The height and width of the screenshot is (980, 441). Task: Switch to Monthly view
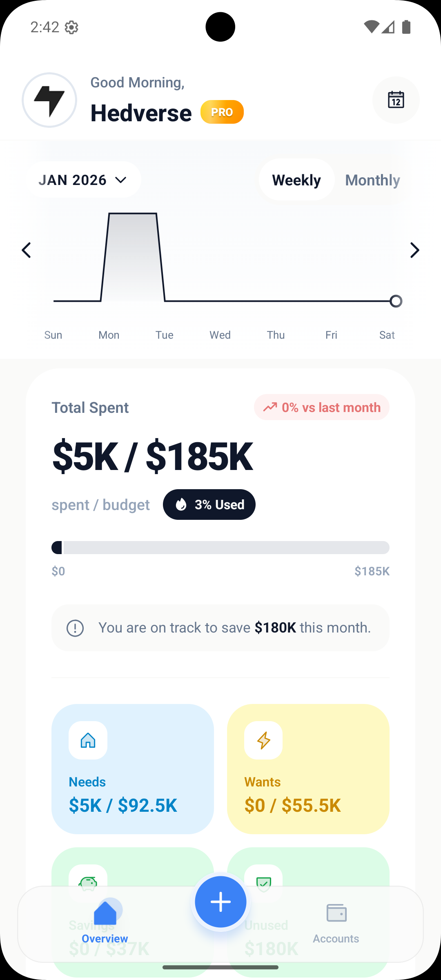tap(372, 180)
